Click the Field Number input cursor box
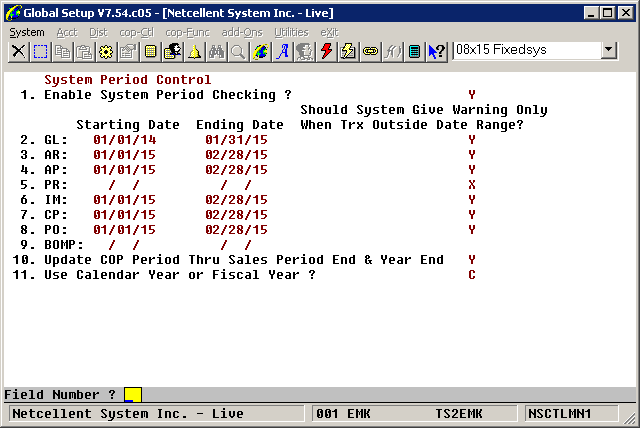 point(132,394)
